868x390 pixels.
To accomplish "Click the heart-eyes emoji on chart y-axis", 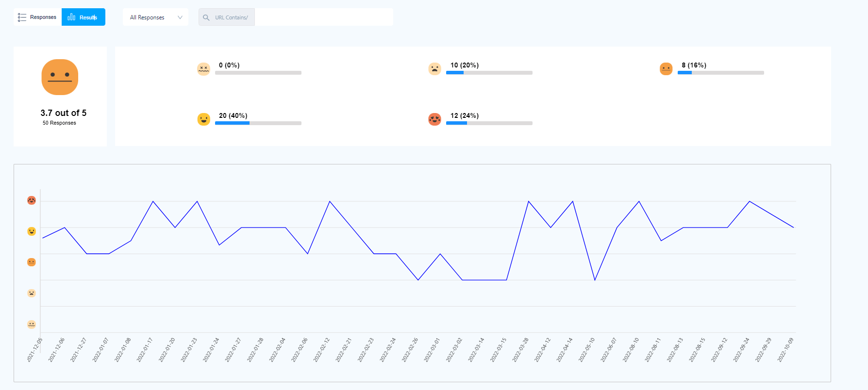I will [x=32, y=200].
